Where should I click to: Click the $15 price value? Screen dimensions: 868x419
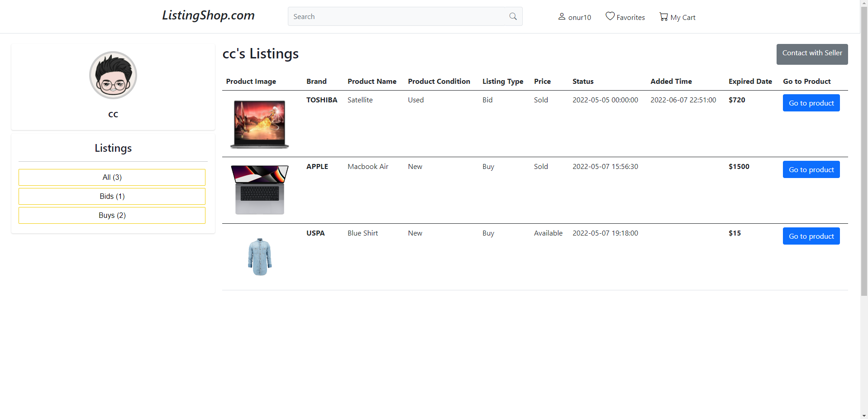pos(734,233)
